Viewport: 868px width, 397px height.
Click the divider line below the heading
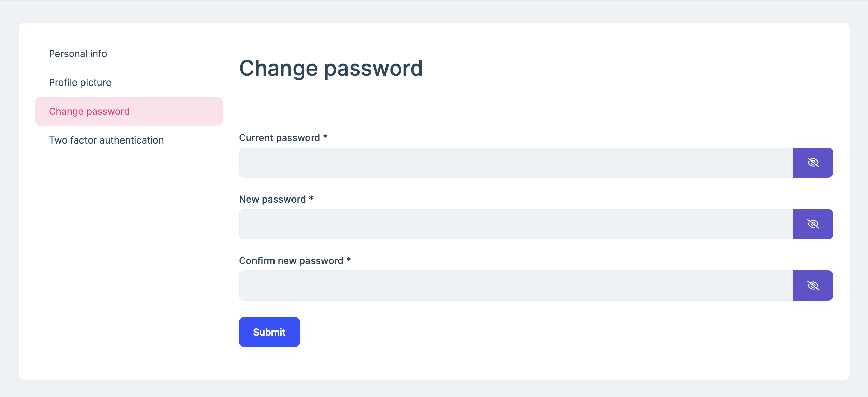coord(536,106)
